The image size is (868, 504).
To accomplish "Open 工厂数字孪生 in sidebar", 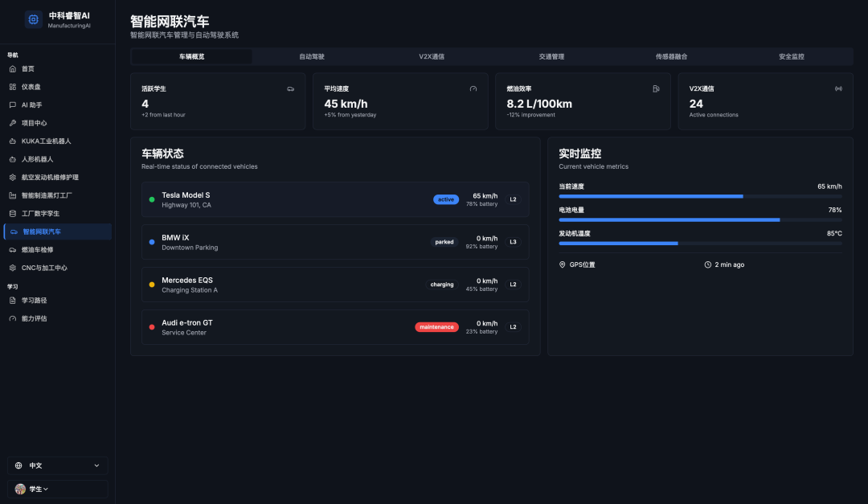I will (x=40, y=213).
